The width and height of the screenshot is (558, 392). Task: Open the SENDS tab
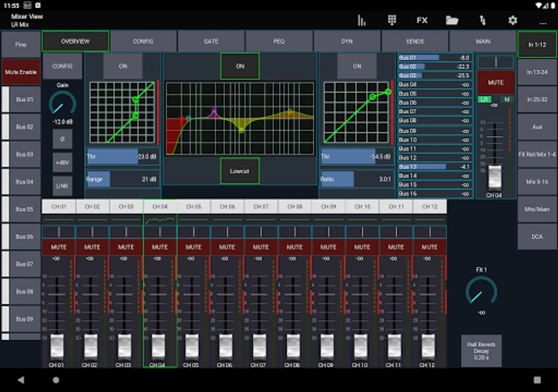pyautogui.click(x=415, y=41)
